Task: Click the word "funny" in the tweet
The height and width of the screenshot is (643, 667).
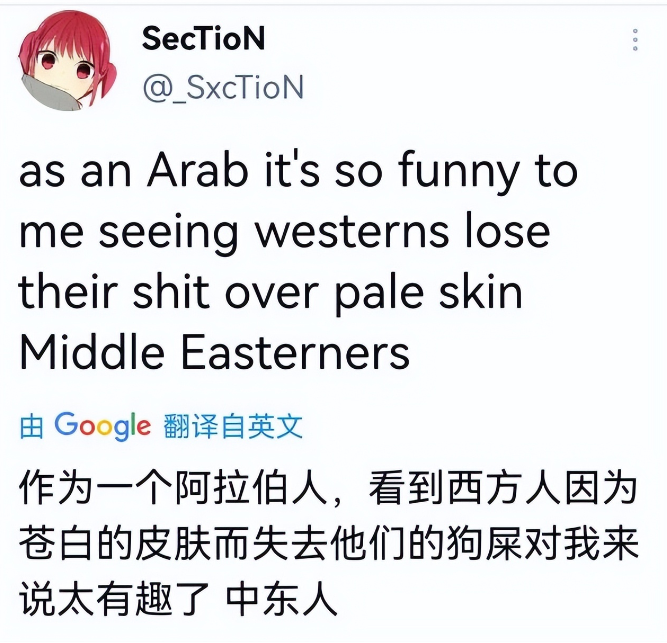Action: pos(459,172)
